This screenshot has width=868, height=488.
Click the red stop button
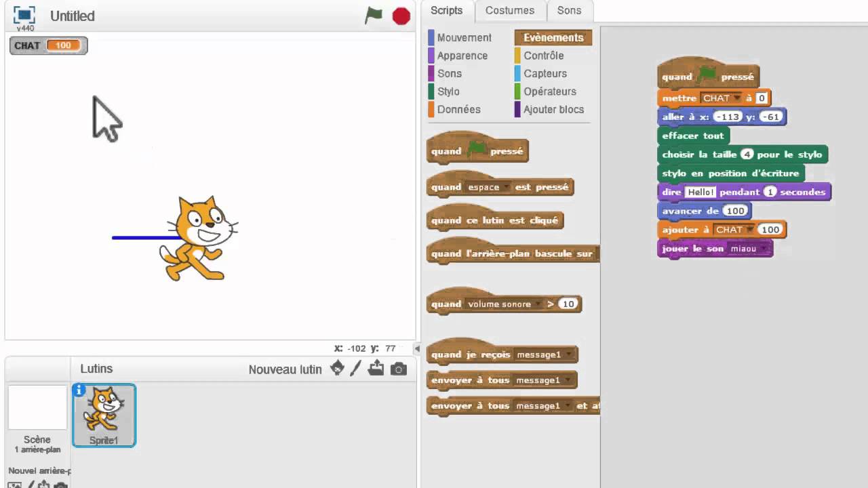[401, 16]
